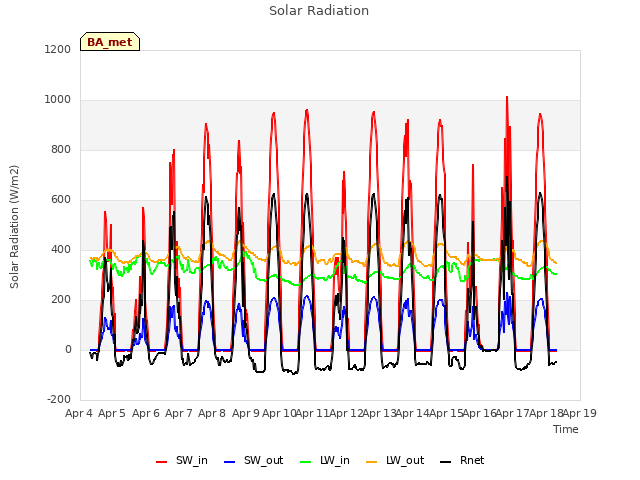Click the -200 y-axis tick label
The image size is (640, 480).
(59, 400)
